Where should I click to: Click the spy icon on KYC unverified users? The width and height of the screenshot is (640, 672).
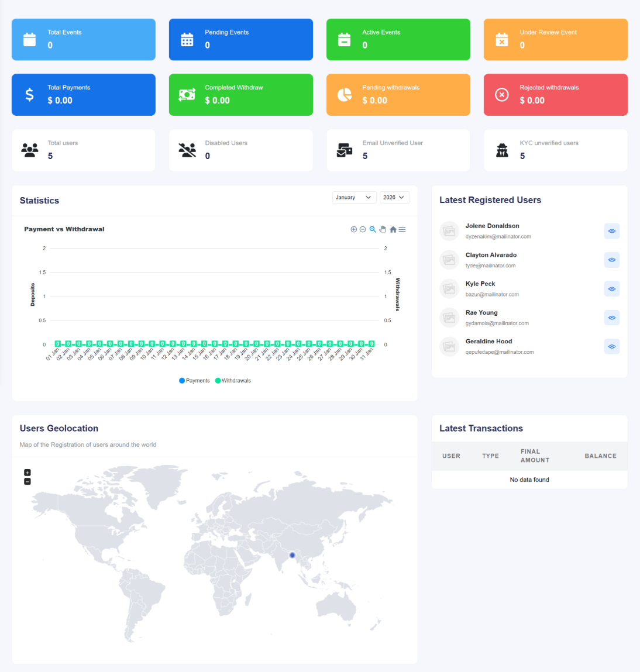502,150
